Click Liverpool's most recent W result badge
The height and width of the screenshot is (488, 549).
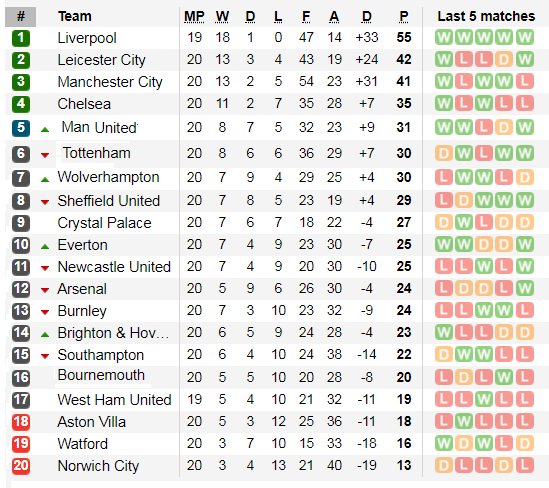(x=524, y=37)
